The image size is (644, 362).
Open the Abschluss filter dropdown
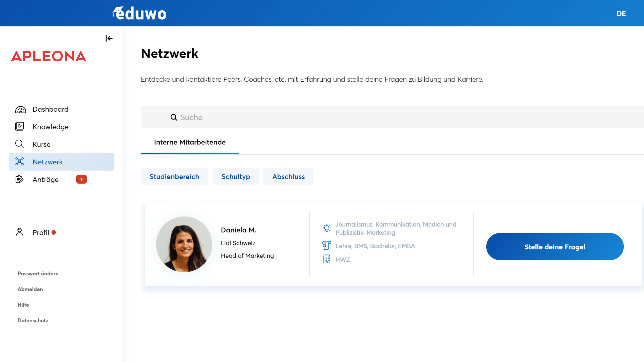click(x=288, y=177)
